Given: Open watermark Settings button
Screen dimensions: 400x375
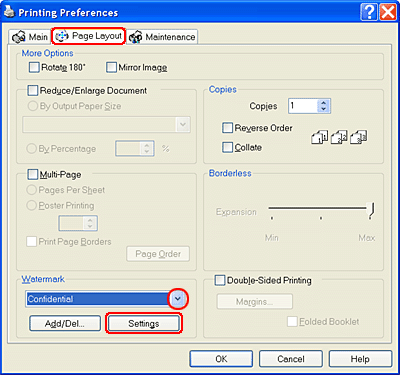Looking at the screenshot, I should point(144,323).
